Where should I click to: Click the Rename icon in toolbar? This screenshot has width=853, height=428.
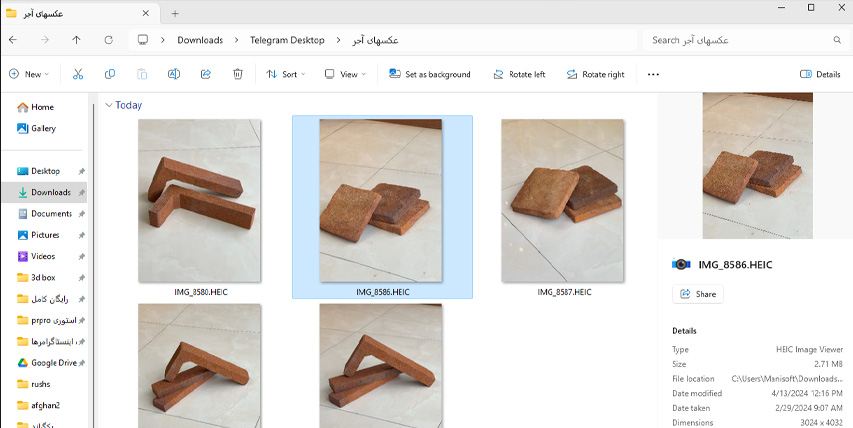click(x=174, y=74)
